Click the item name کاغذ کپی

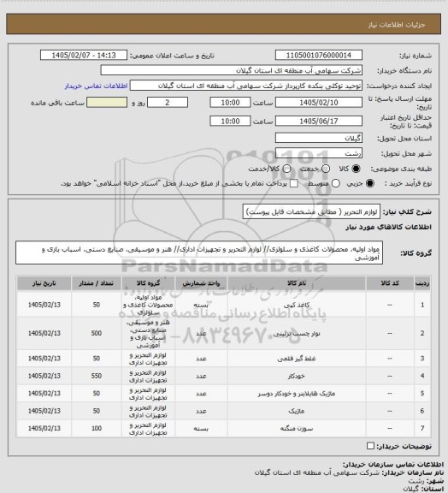pos(297,305)
